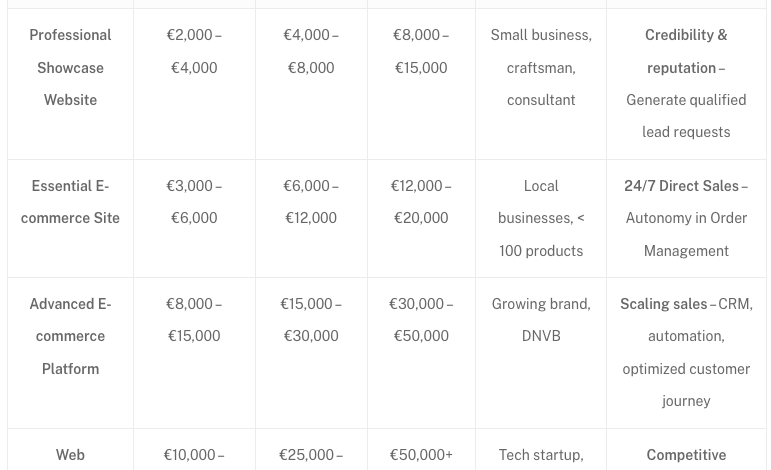This screenshot has height=470, width=771.
Task: Select the Advanced E-commerce Platform row header
Action: pos(70,336)
